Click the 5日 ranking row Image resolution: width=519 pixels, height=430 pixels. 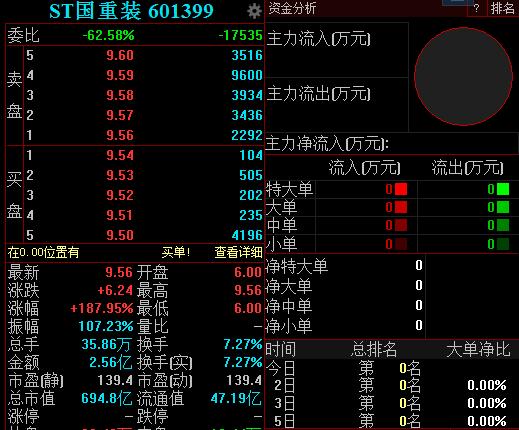point(391,421)
